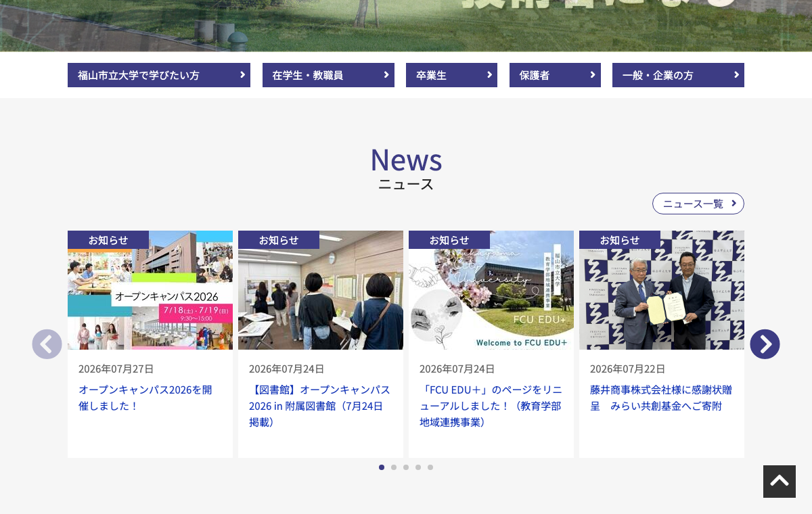This screenshot has height=514, width=812.
Task: Click the back-to-top arrow button
Action: [x=780, y=482]
